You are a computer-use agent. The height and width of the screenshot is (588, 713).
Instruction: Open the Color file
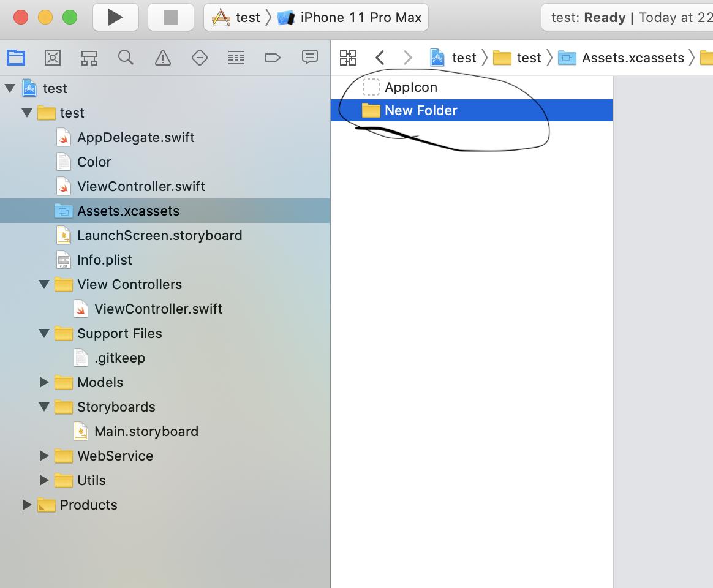(165, 162)
